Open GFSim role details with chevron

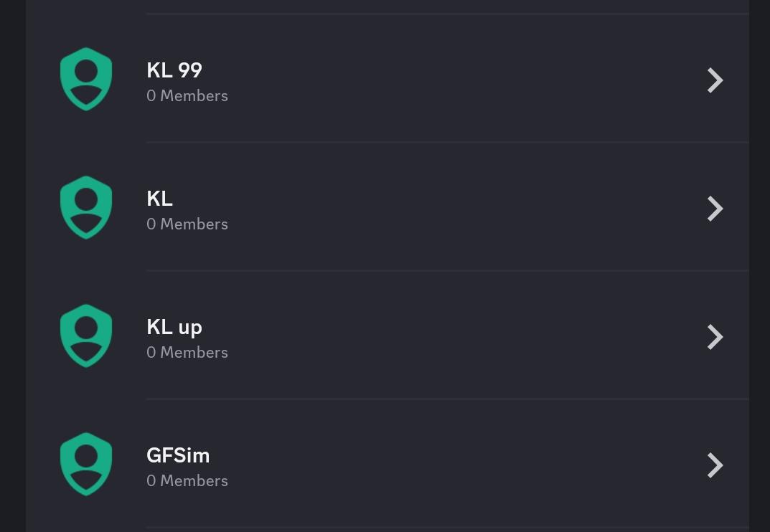pyautogui.click(x=715, y=465)
